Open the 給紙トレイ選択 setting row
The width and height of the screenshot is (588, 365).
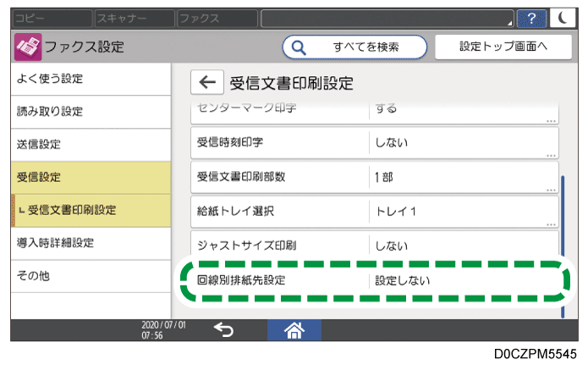click(x=375, y=212)
